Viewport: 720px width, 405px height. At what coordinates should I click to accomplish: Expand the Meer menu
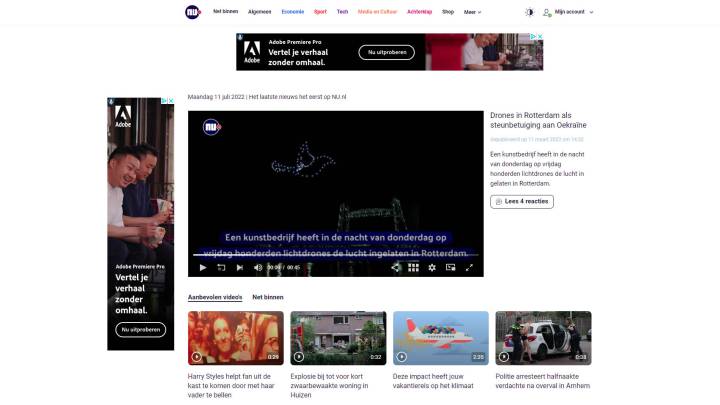coord(472,12)
